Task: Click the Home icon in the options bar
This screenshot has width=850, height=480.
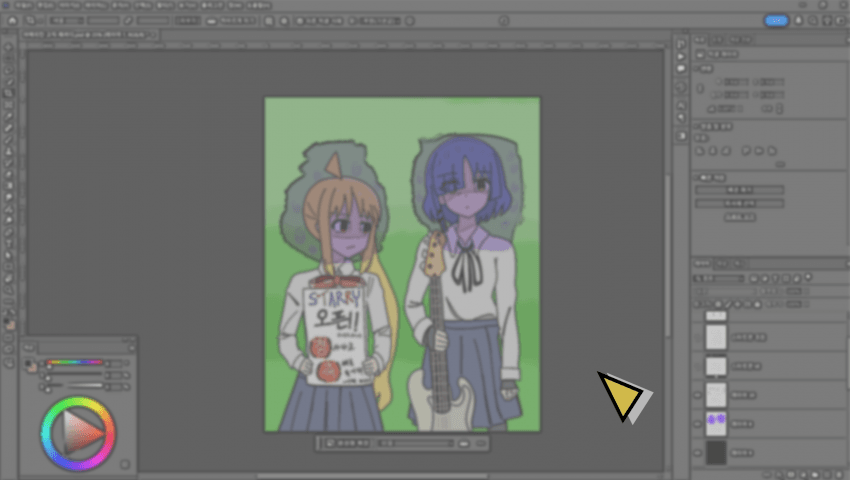Action: click(x=12, y=20)
